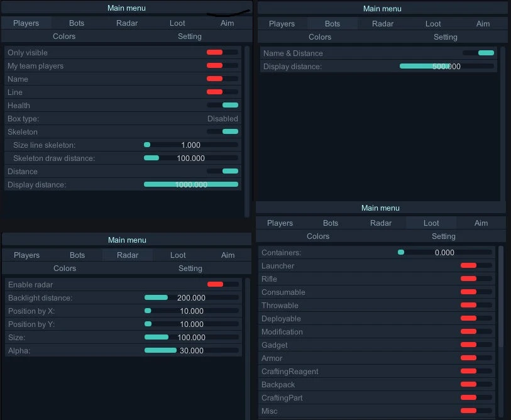The height and width of the screenshot is (420, 511).
Task: Set the Containers slider value
Action: click(x=444, y=252)
